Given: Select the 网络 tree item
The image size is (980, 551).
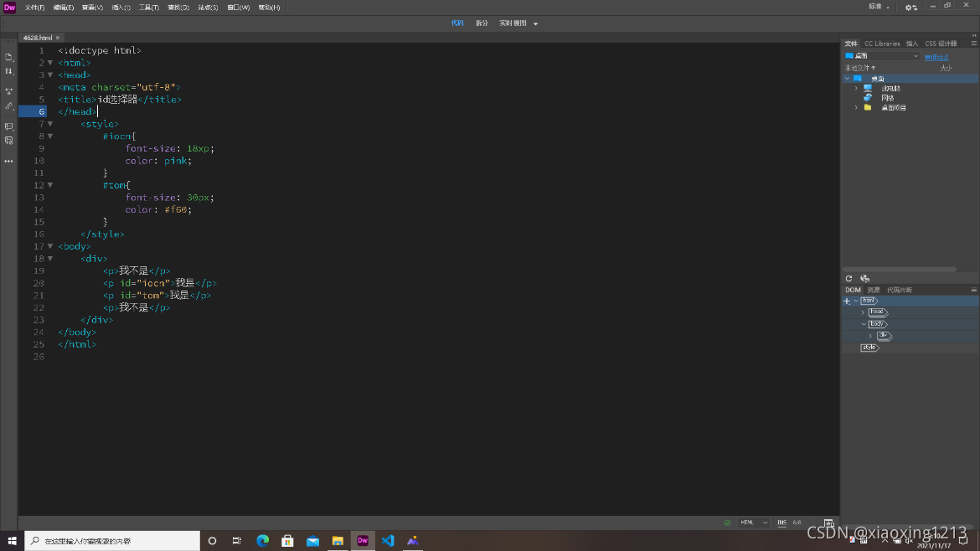Looking at the screenshot, I should [888, 98].
